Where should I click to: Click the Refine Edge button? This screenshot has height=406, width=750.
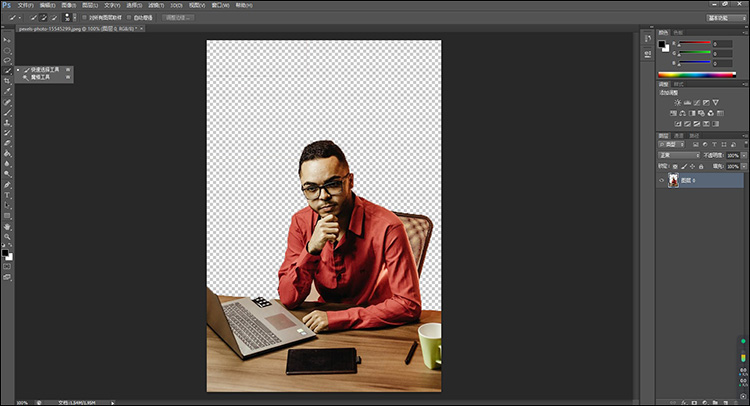click(x=178, y=18)
